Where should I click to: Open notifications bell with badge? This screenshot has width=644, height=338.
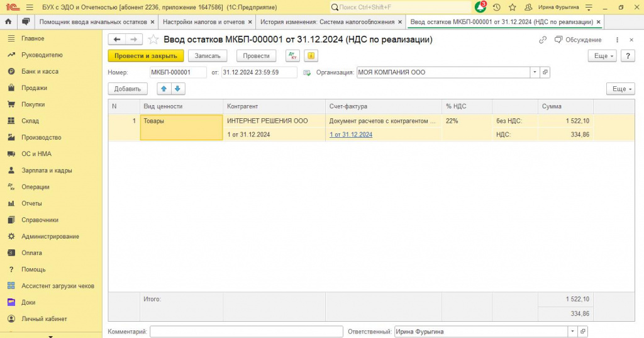(480, 7)
